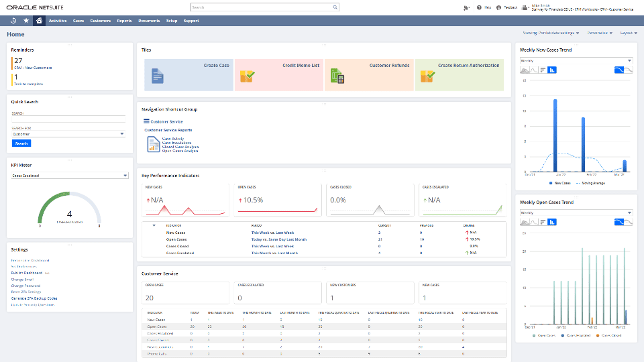Click the Create Case tile document icon
Screen dimensions: 644x362
click(x=157, y=76)
